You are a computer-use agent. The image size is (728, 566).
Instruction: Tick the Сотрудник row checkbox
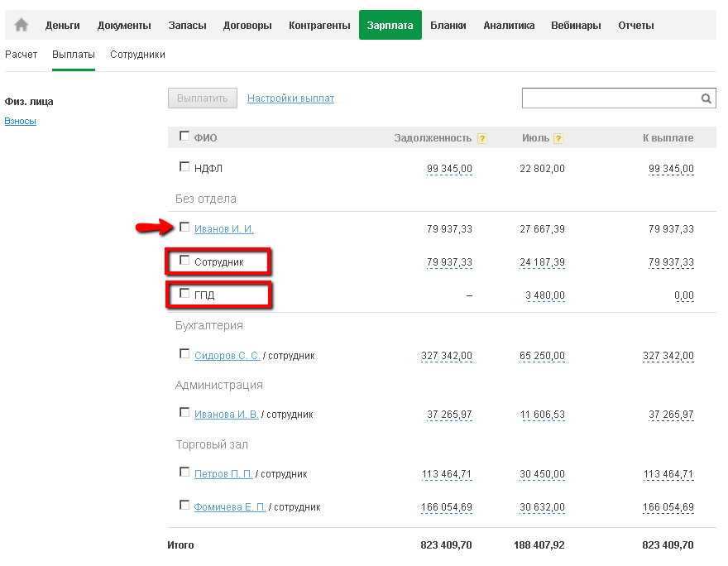click(184, 261)
